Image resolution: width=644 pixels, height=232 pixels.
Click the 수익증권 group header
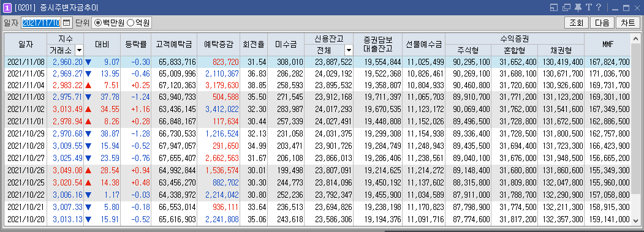(515, 39)
